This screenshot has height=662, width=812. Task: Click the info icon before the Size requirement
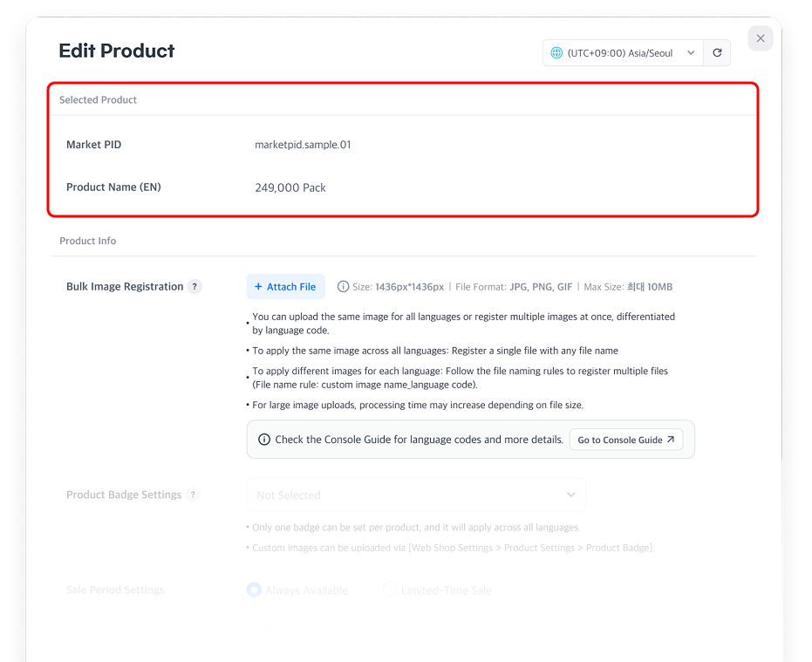pos(343,287)
